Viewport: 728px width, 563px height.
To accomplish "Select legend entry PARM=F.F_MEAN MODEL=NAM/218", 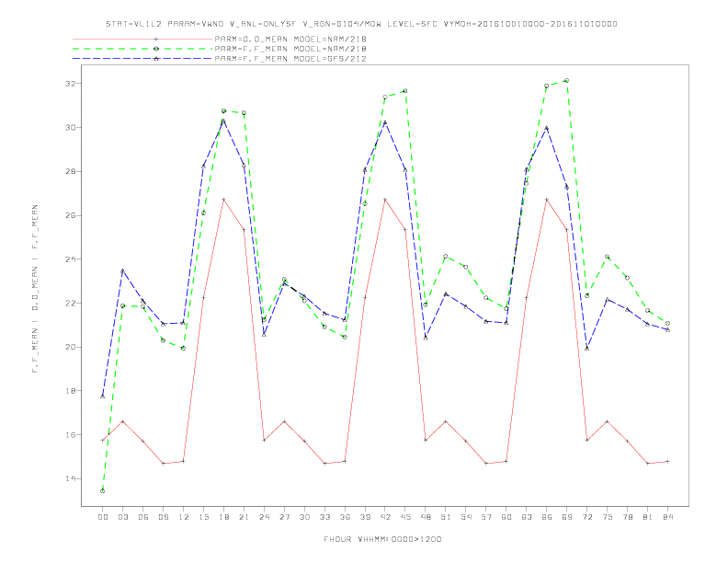I will coord(290,49).
